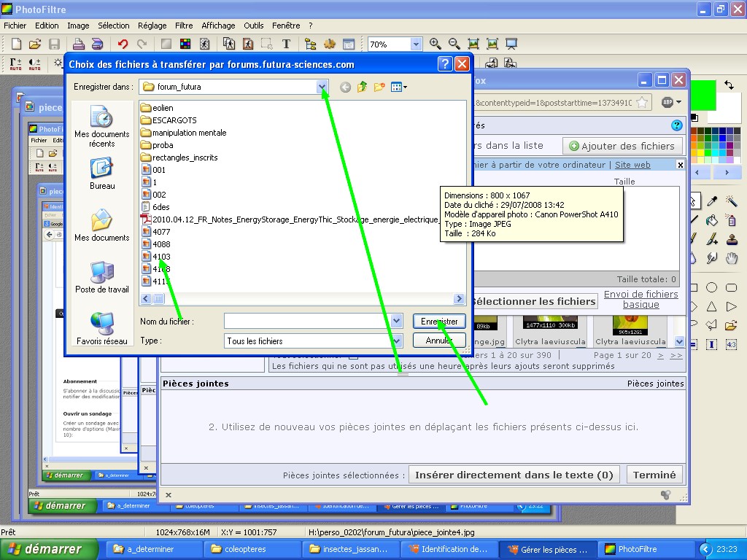Screen dimensions: 747x560
Task: Go to 'Mes documents' in the places bar
Action: [x=101, y=225]
